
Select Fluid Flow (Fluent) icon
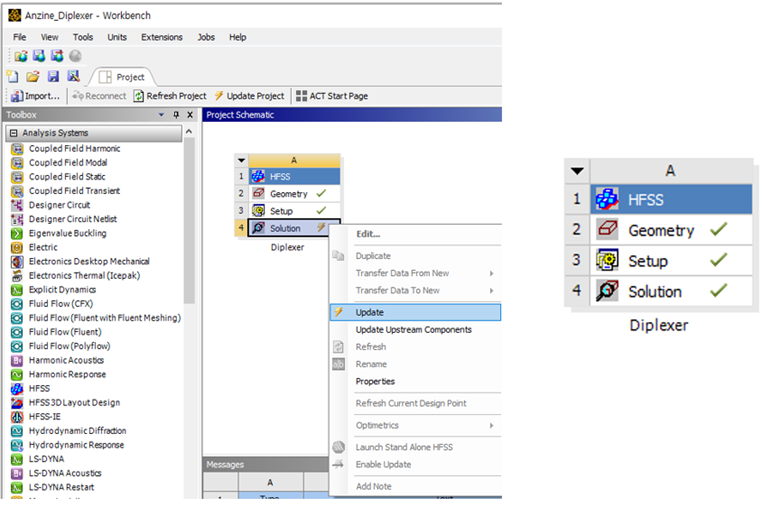(x=17, y=332)
